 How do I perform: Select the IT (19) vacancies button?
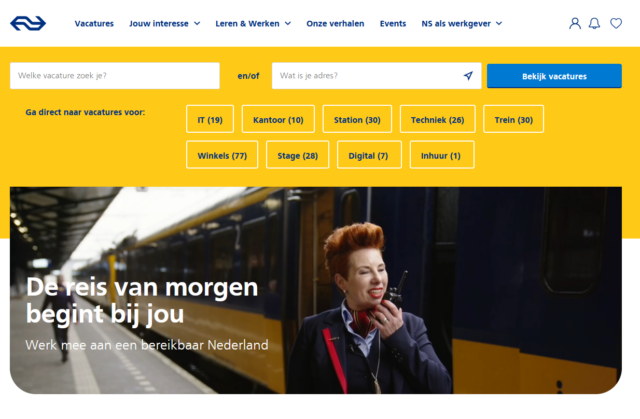coord(210,119)
